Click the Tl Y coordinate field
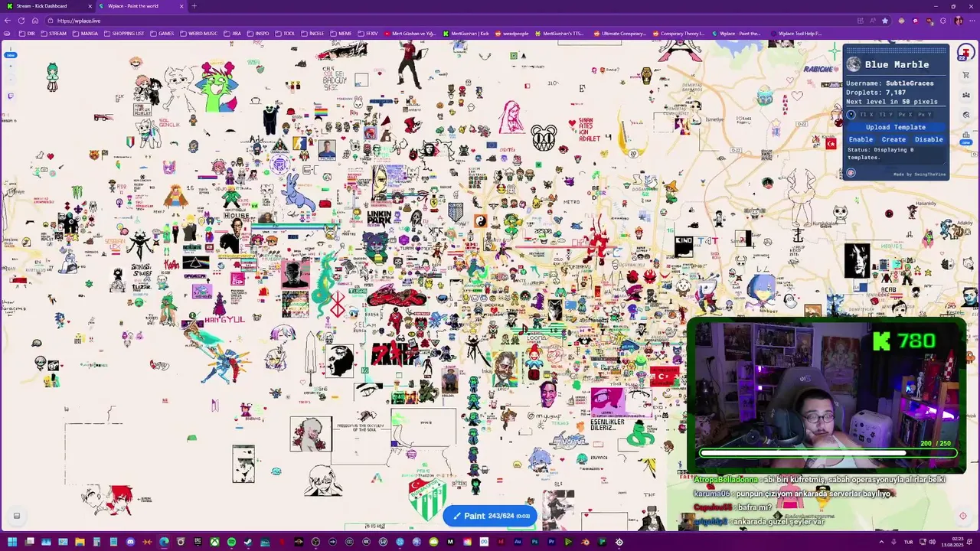Viewport: 980px width, 551px height. point(886,115)
